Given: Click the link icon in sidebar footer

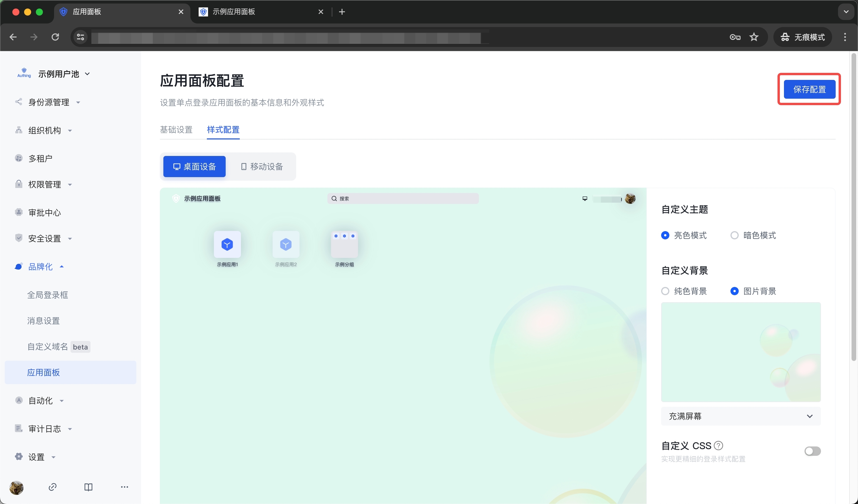Looking at the screenshot, I should click(x=52, y=487).
